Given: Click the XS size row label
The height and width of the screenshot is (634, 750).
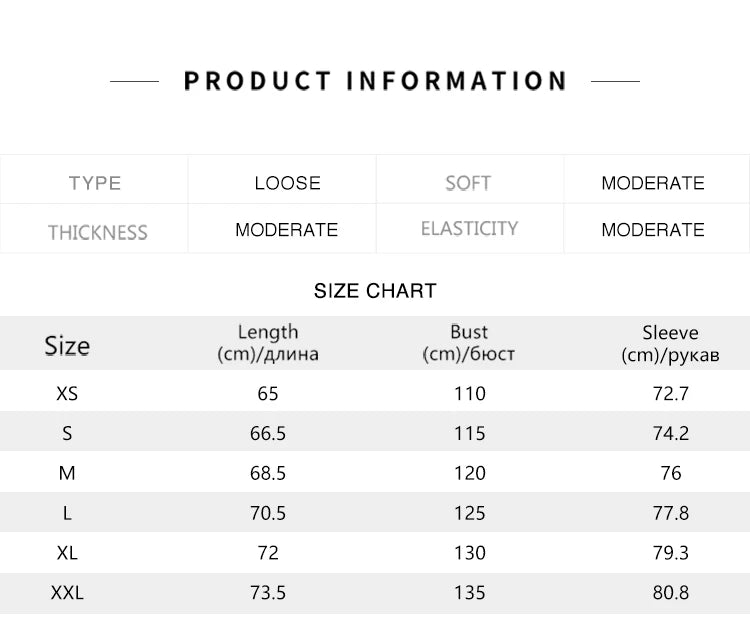Looking at the screenshot, I should point(67,394).
